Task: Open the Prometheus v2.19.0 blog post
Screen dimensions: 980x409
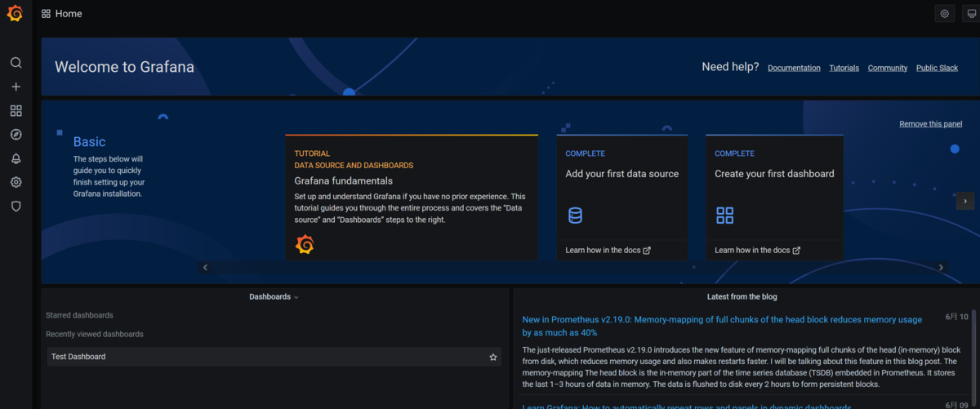Action: point(722,326)
